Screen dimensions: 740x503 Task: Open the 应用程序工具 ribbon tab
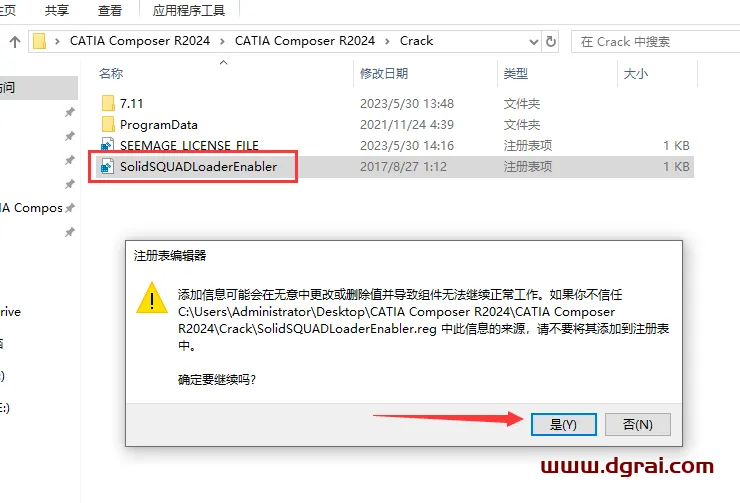tap(189, 10)
